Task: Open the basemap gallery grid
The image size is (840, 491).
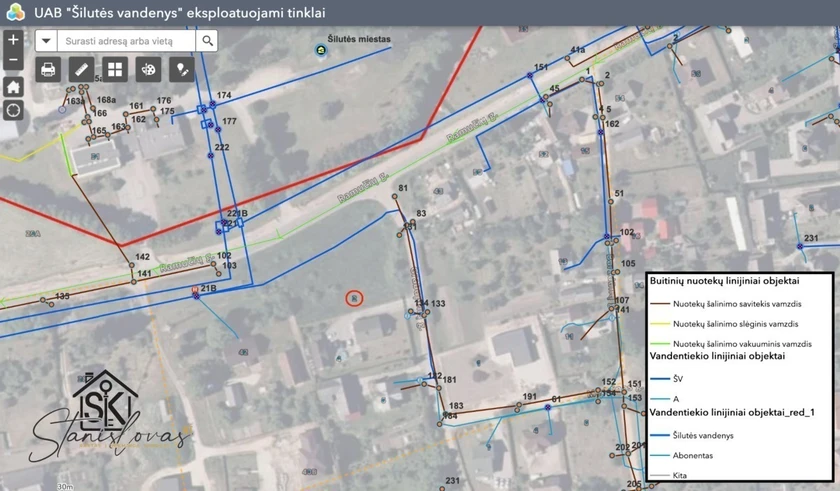Action: (x=115, y=70)
